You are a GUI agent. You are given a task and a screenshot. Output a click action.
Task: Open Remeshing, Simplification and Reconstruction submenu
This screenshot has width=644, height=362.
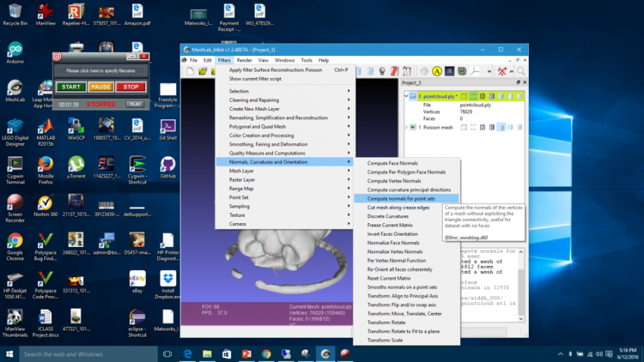285,118
